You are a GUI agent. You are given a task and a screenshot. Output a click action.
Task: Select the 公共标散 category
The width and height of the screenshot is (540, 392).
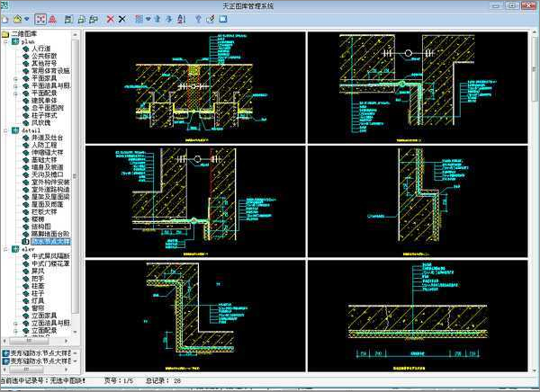point(44,56)
